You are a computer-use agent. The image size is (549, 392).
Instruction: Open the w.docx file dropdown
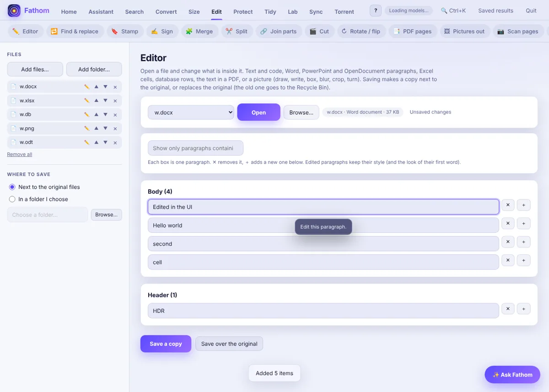191,112
